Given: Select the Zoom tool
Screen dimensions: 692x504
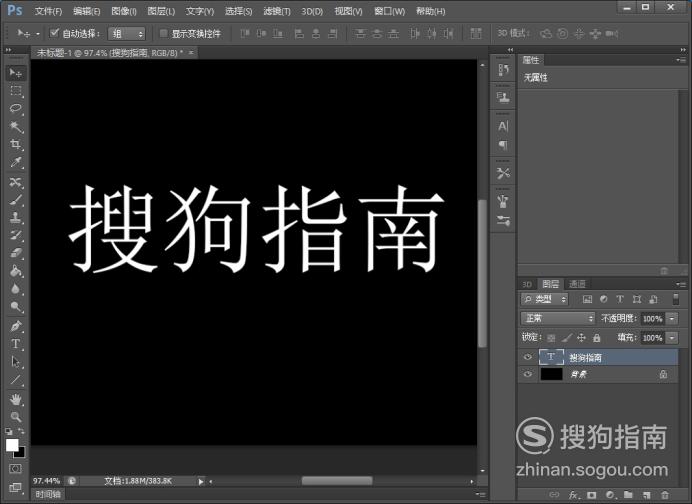Looking at the screenshot, I should (x=16, y=417).
